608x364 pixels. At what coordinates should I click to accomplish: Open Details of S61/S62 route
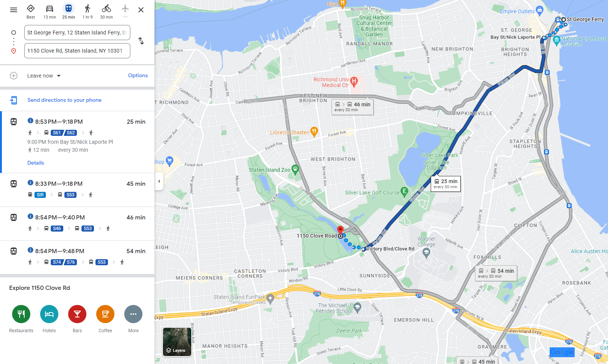tap(36, 163)
